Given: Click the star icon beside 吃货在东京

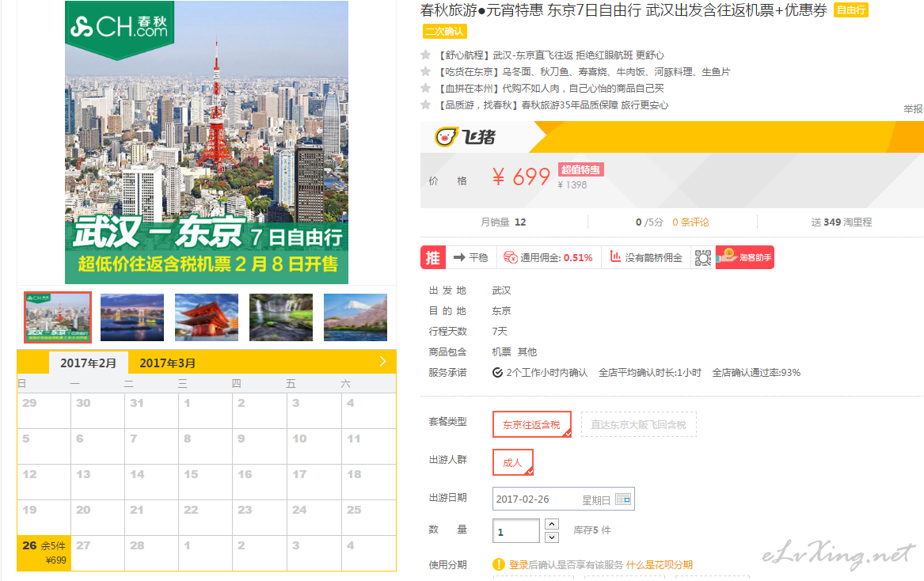Looking at the screenshot, I should (425, 71).
